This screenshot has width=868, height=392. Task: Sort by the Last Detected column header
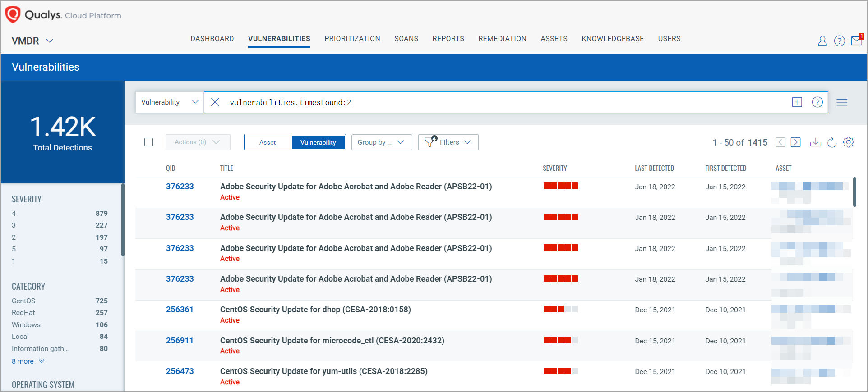tap(654, 168)
